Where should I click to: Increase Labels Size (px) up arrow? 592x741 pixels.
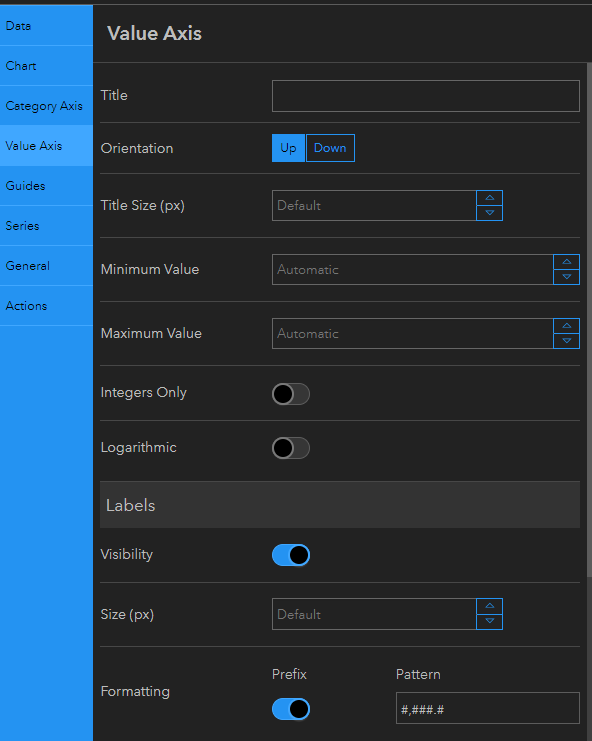point(489,606)
